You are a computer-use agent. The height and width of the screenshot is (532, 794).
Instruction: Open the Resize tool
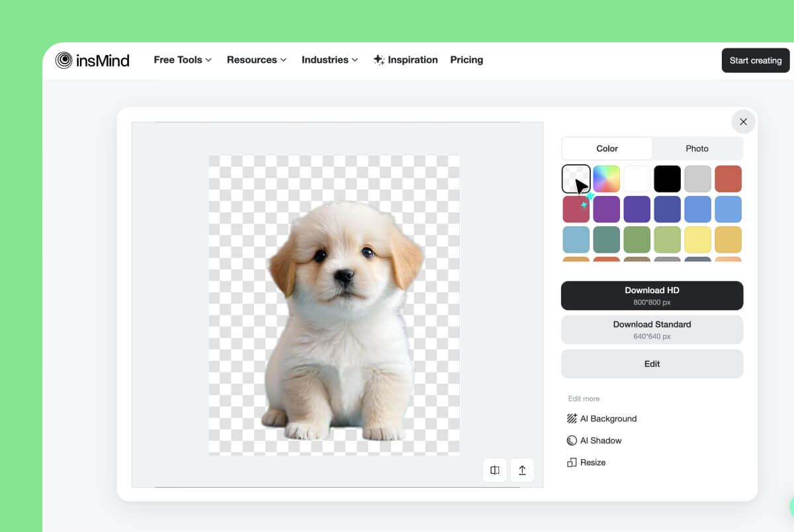coord(586,462)
